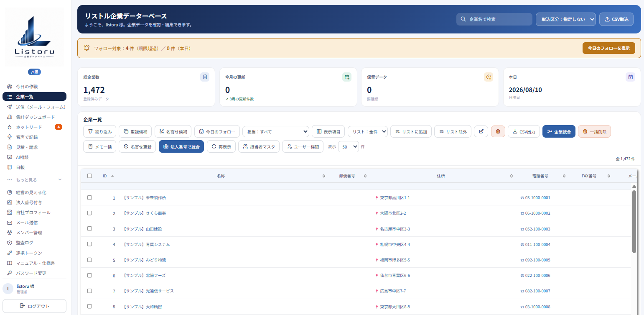The width and height of the screenshot is (644, 315).
Task: Open 今日の作戦 in sidebar
Action: coord(34,87)
